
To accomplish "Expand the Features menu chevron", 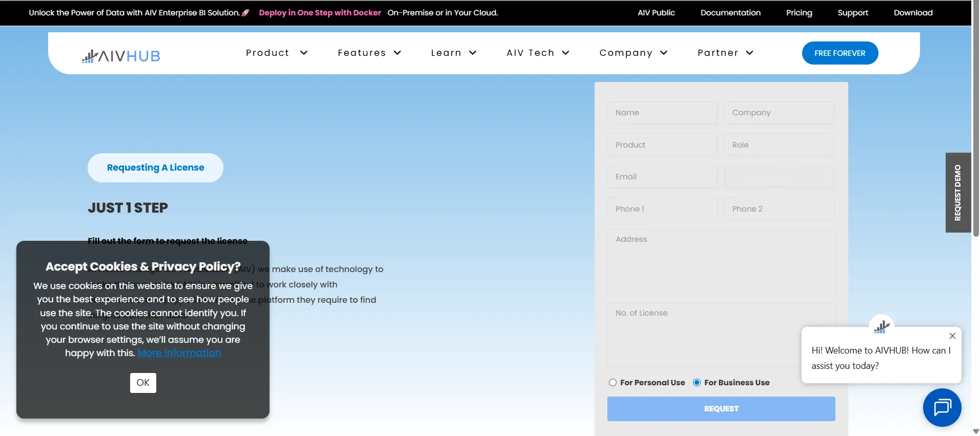I will point(397,53).
